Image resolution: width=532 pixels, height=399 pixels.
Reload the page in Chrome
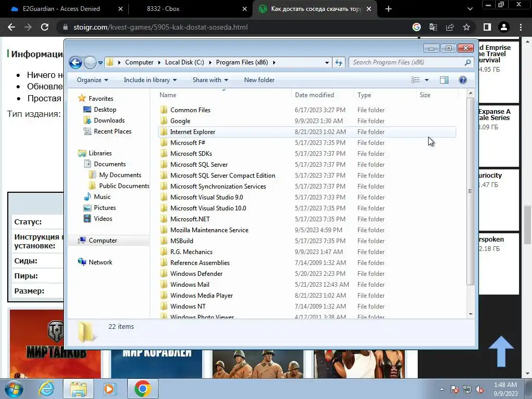[x=45, y=27]
